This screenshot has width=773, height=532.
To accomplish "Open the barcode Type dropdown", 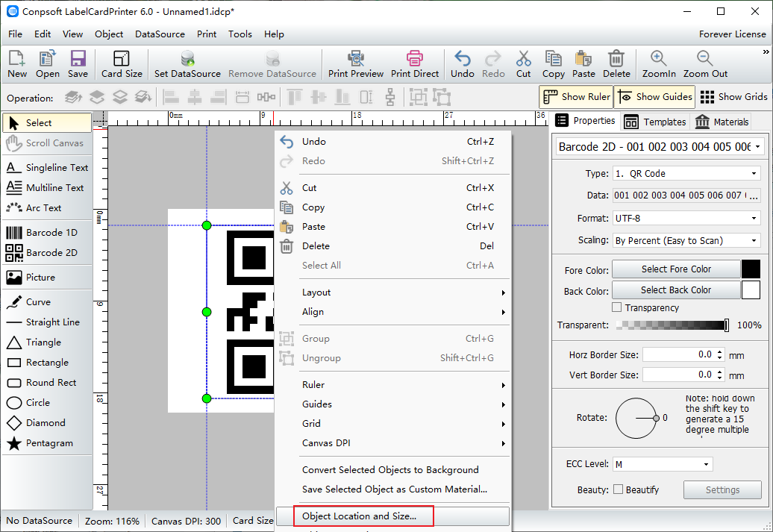I will click(x=686, y=174).
